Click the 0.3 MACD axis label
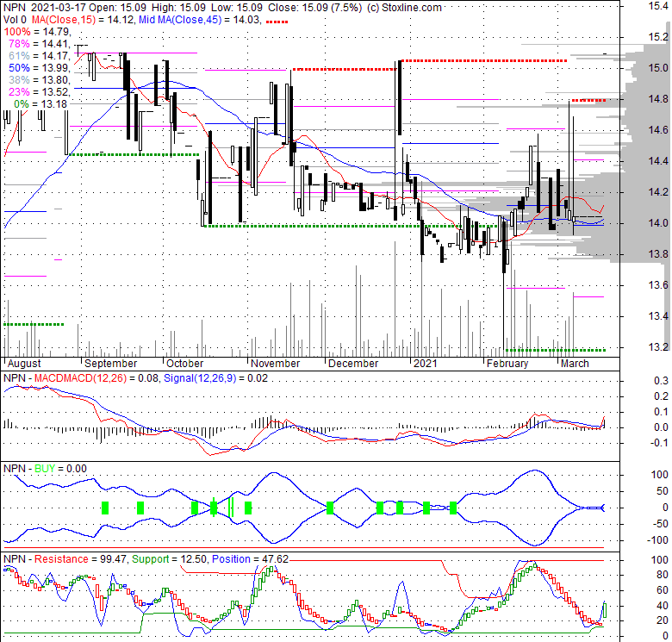This screenshot has height=642, width=672. click(661, 381)
